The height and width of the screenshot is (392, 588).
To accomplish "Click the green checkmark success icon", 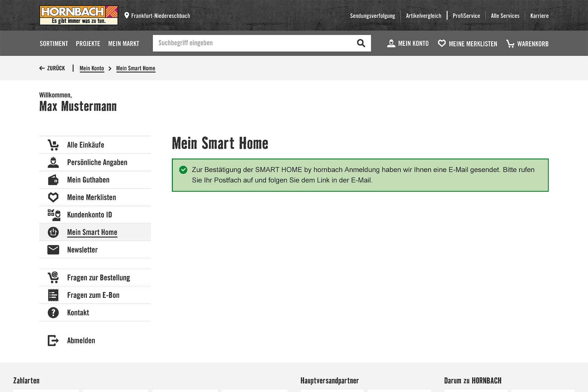I will pyautogui.click(x=183, y=170).
